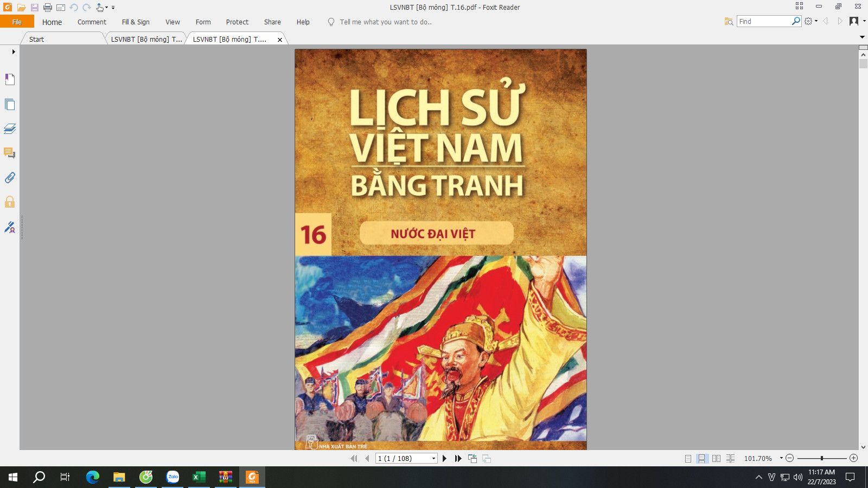Click into the Find search field
The image size is (868, 488).
pos(764,21)
